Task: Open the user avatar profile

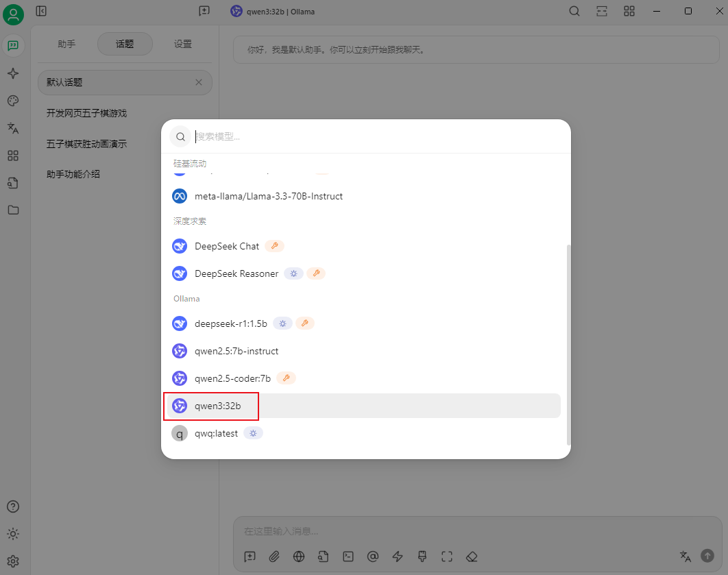Action: coord(13,14)
